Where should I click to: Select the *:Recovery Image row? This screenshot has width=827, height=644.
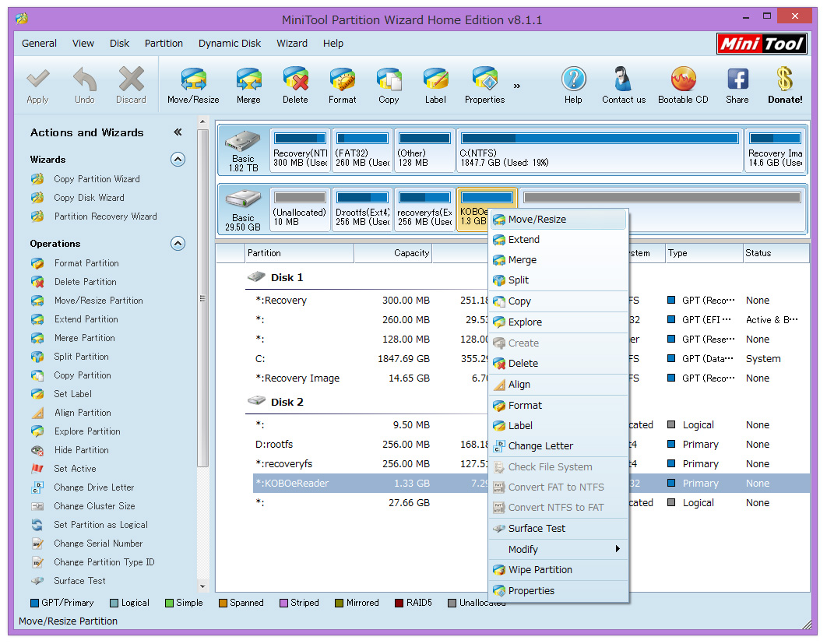click(x=530, y=378)
